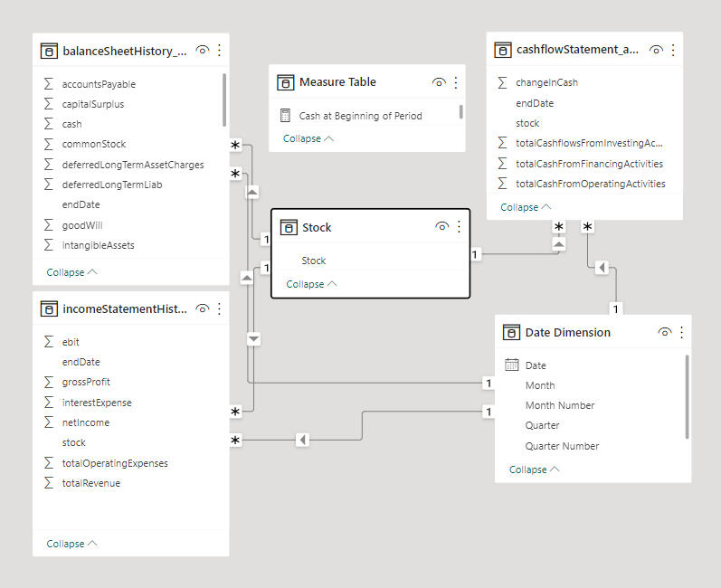Open more options for cashflowStatement table

(x=673, y=50)
